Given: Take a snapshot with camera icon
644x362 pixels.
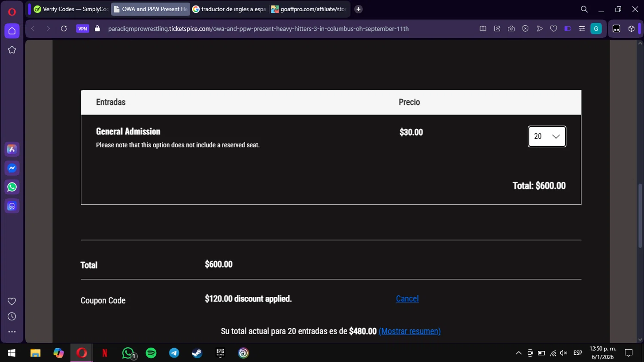Looking at the screenshot, I should point(511,29).
